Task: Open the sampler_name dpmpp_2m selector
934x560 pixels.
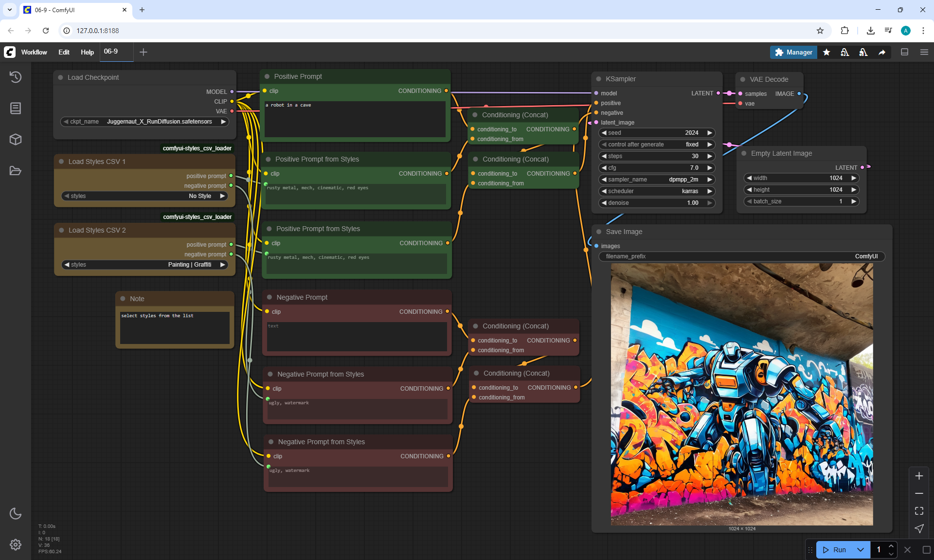Action: coord(656,180)
